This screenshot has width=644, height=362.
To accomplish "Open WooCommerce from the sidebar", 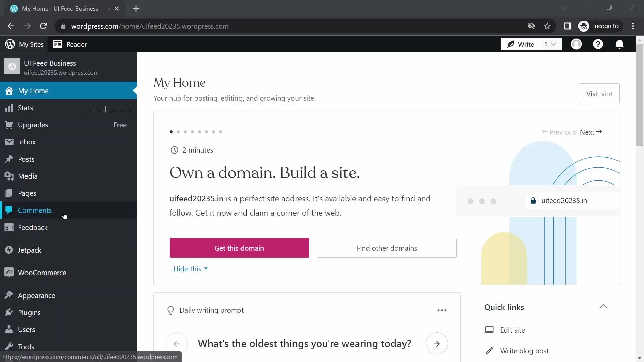I will [x=42, y=272].
